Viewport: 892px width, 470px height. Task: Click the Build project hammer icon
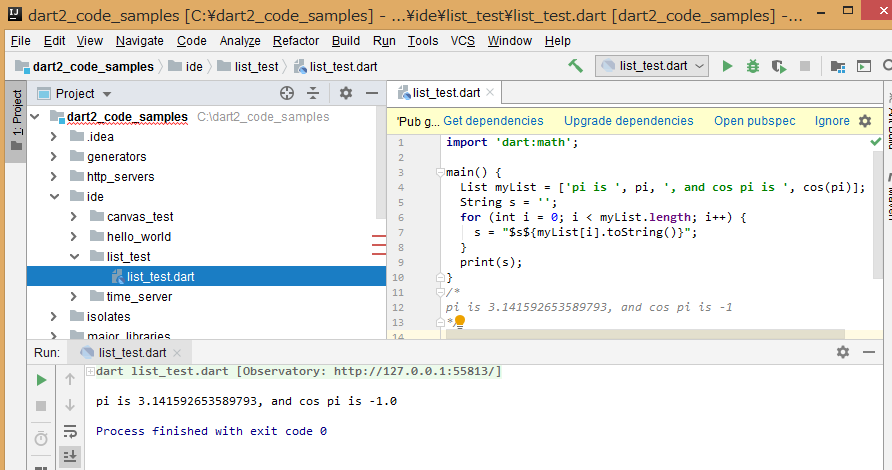click(575, 66)
